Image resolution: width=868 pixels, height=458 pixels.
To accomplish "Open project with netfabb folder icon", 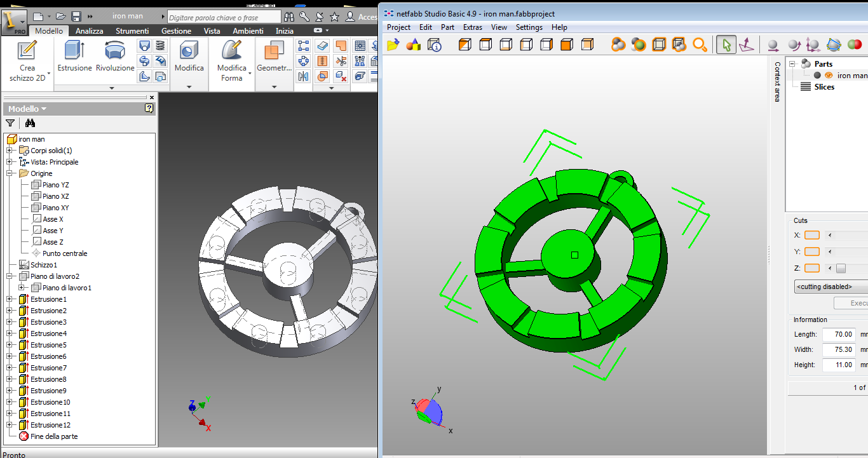I will pyautogui.click(x=393, y=44).
